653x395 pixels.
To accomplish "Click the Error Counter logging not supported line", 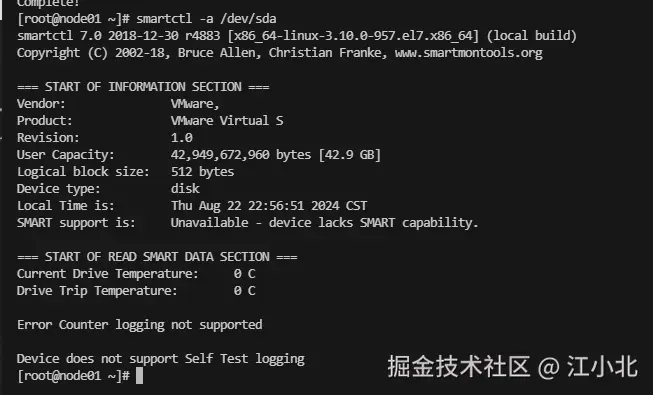I will [x=140, y=325].
